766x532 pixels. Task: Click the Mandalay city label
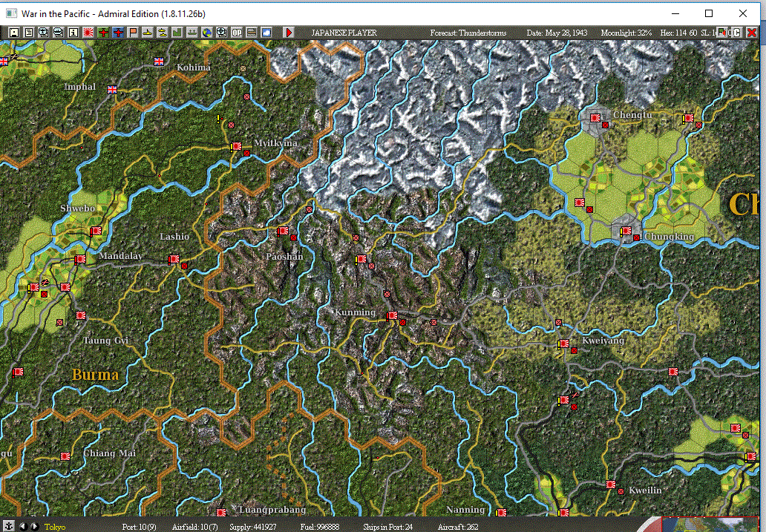point(120,256)
